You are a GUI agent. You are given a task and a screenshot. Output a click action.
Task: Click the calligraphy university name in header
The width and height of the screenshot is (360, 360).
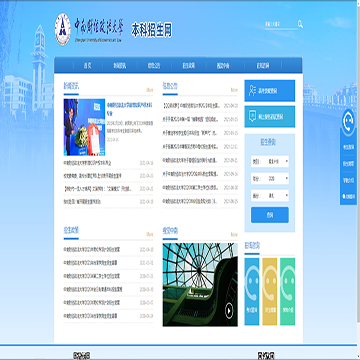(98, 28)
